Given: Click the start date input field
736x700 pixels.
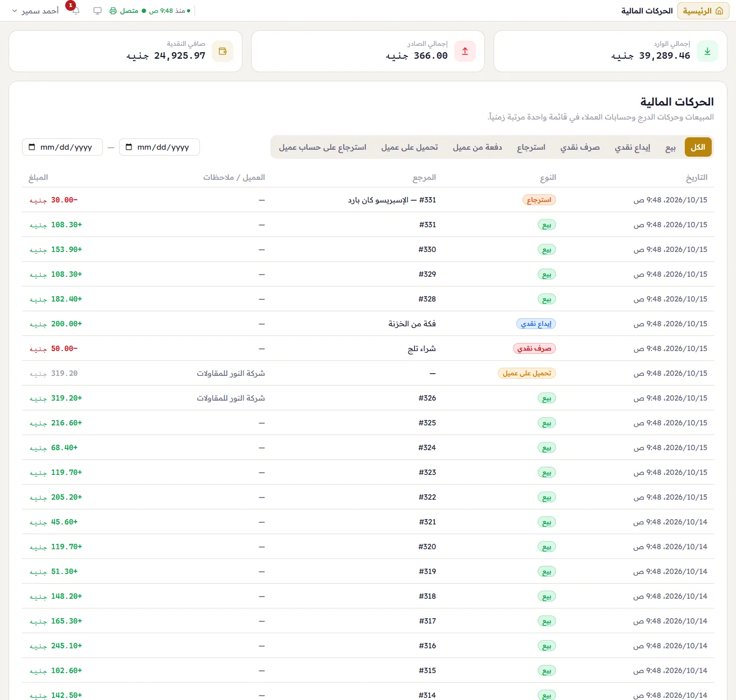Looking at the screenshot, I should point(159,147).
